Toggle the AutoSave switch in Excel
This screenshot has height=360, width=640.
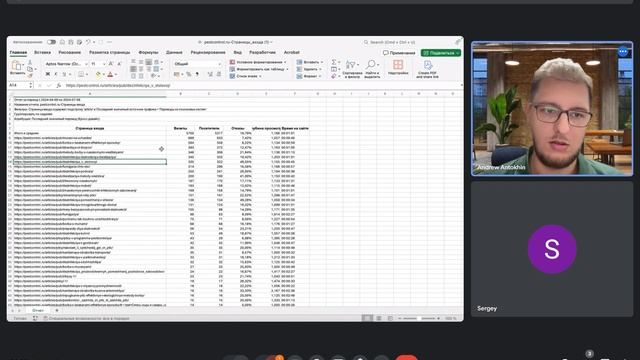coord(51,42)
